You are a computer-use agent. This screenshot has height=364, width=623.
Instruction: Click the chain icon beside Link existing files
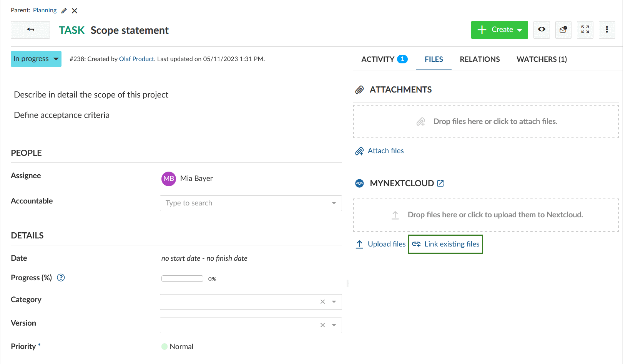tap(416, 244)
